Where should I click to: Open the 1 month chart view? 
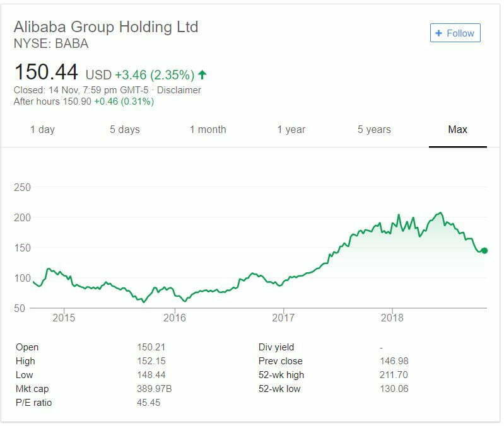point(208,129)
